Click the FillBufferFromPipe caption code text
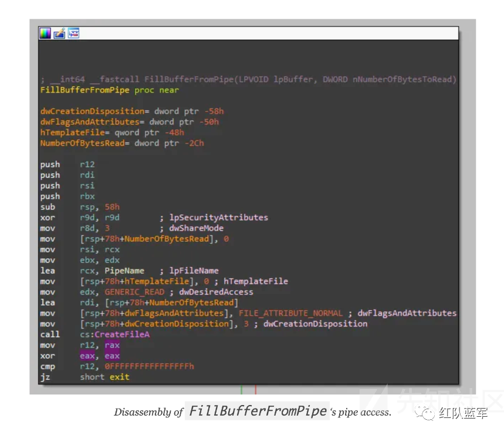Image resolution: width=504 pixels, height=435 pixels. [x=258, y=411]
